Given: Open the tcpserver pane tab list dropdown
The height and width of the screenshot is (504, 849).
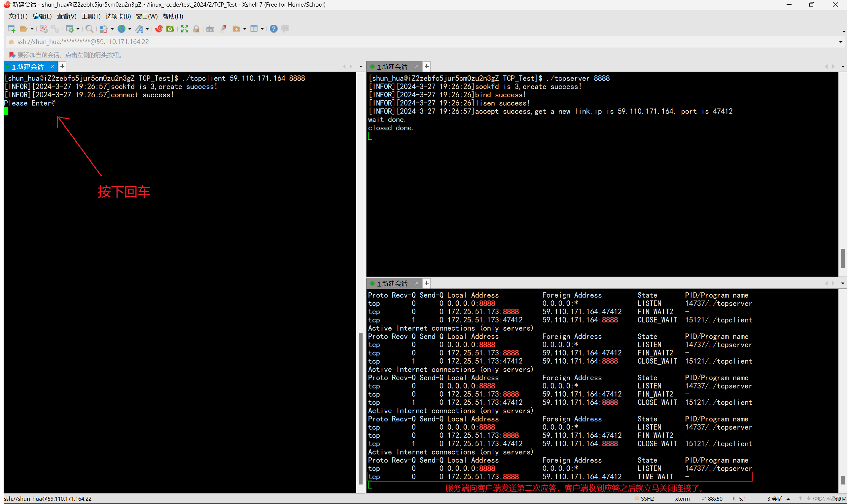Looking at the screenshot, I should (x=843, y=67).
